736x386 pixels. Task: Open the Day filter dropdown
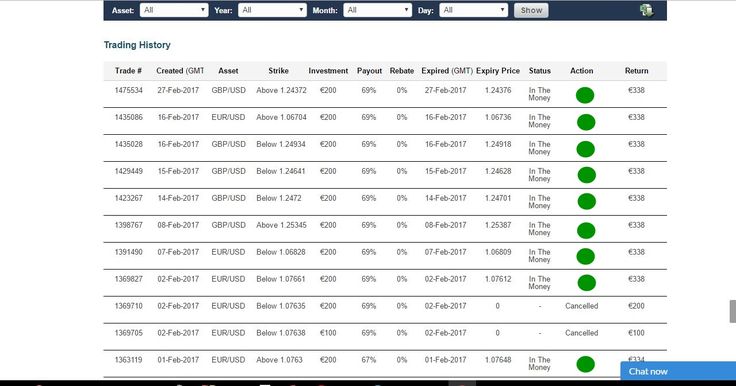tap(474, 10)
